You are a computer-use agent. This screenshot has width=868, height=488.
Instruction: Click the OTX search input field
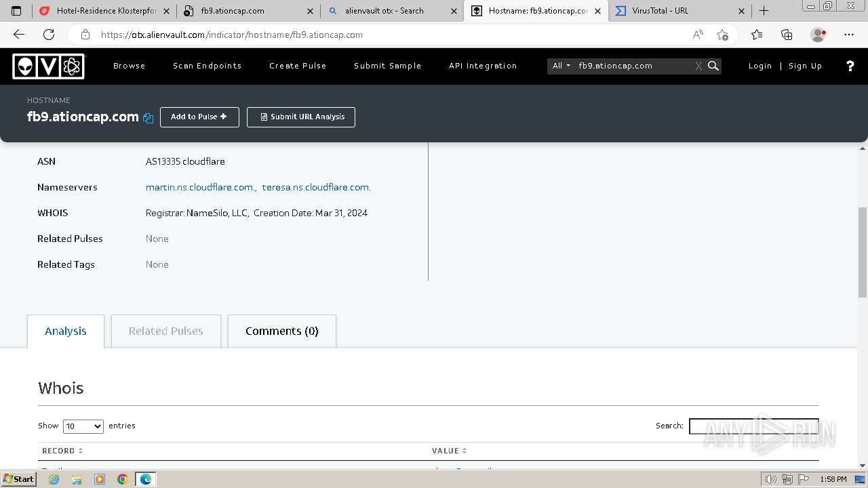coord(634,66)
